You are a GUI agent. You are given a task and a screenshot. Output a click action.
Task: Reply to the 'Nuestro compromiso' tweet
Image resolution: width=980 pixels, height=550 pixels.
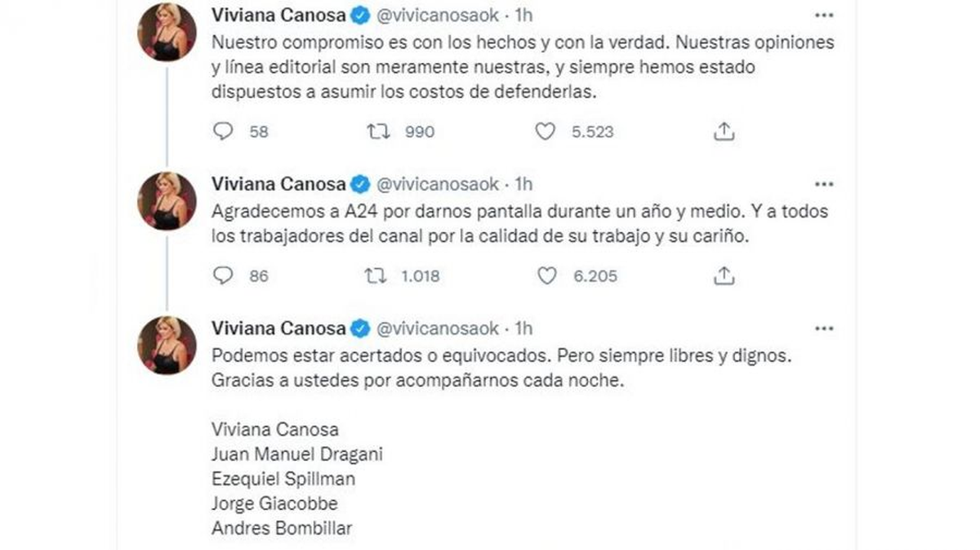223,132
